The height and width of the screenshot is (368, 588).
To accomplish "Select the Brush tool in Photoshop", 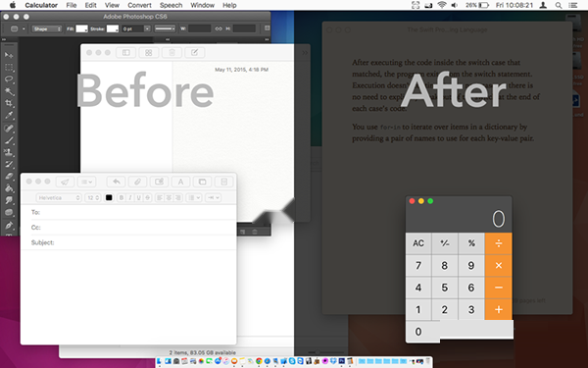I will click(9, 140).
